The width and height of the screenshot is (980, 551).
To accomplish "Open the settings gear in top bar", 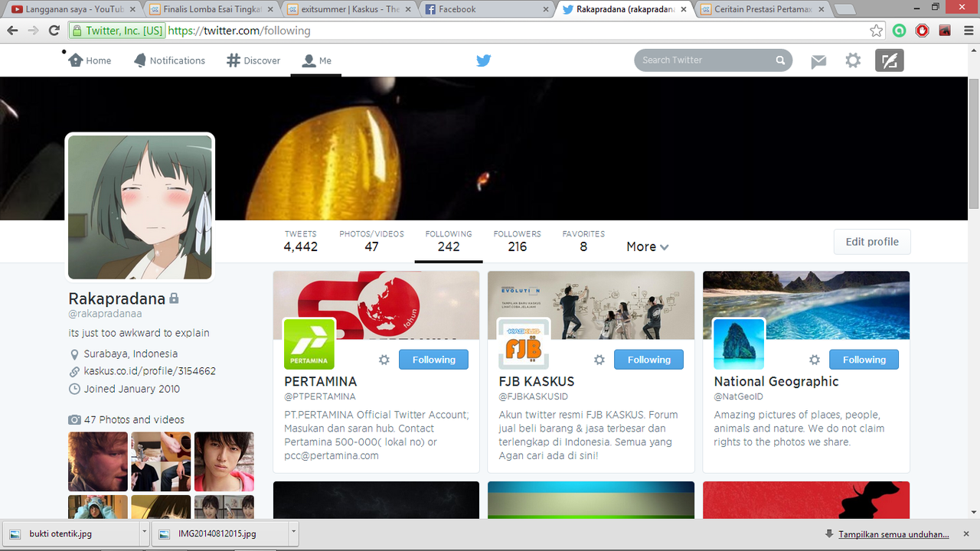I will (x=853, y=60).
